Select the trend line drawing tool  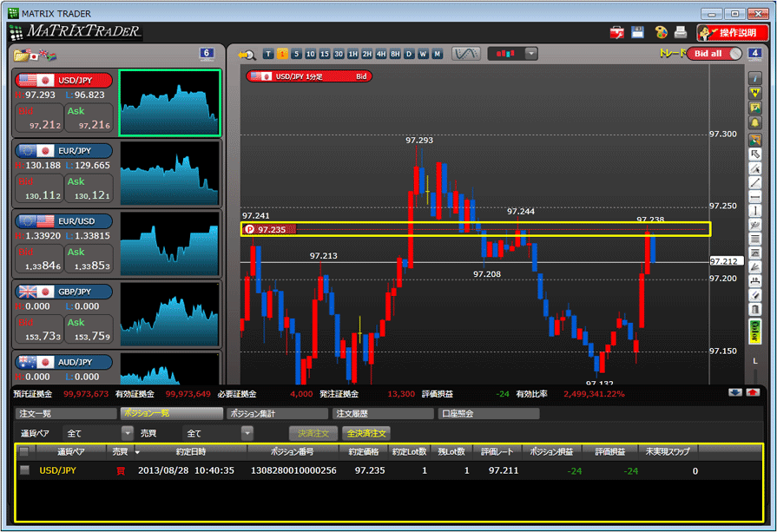click(x=754, y=183)
